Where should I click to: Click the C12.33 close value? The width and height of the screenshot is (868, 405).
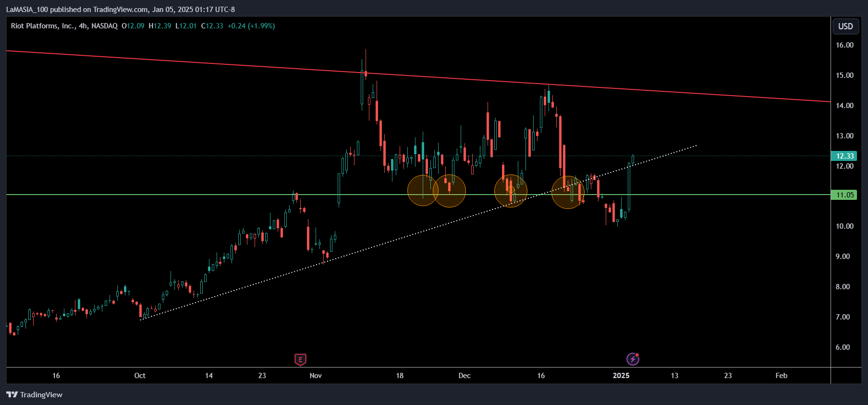[x=212, y=26]
